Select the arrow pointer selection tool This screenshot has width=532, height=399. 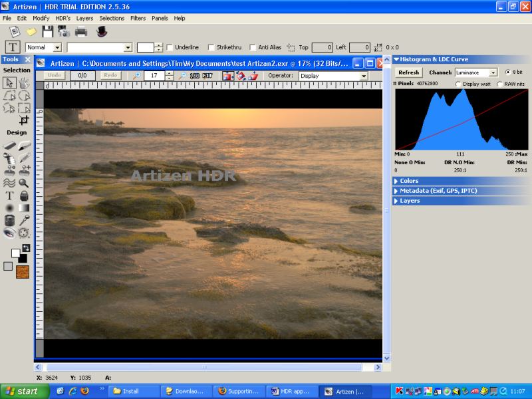(9, 82)
